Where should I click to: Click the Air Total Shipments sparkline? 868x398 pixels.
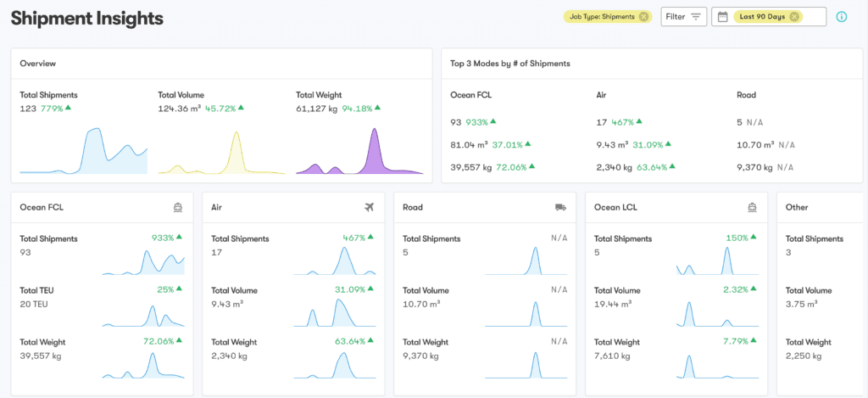(x=335, y=261)
